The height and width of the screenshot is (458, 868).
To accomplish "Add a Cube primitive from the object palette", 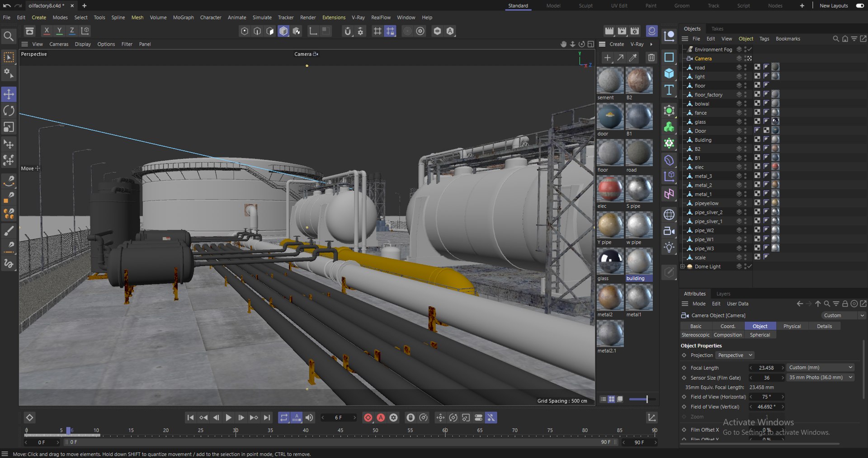I will click(x=669, y=73).
